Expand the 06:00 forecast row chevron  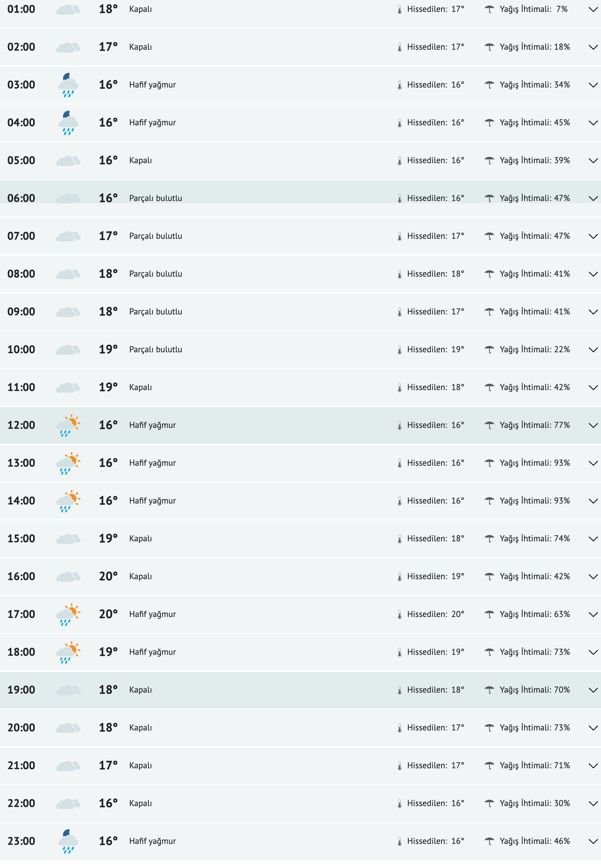pyautogui.click(x=593, y=199)
